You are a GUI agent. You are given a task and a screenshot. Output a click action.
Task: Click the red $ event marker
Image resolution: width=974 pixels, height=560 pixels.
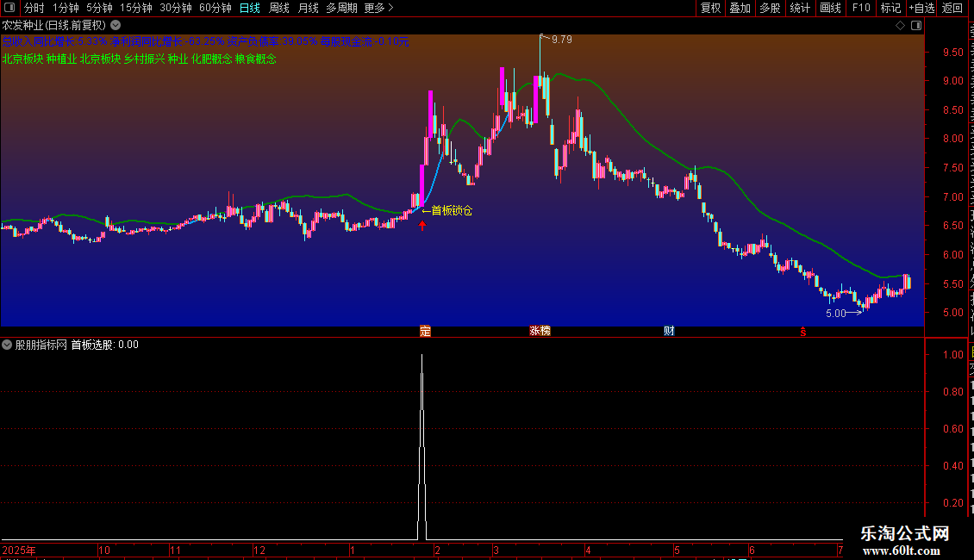click(803, 332)
